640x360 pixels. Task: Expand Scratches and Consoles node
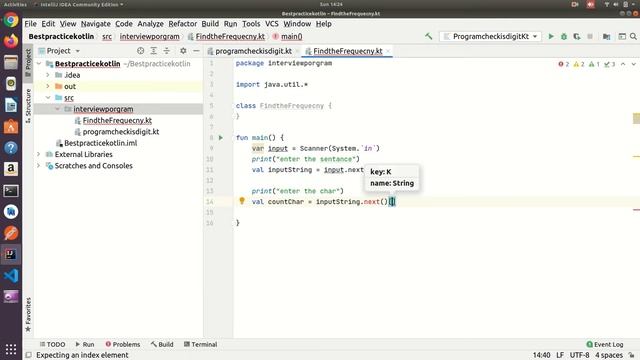39,166
